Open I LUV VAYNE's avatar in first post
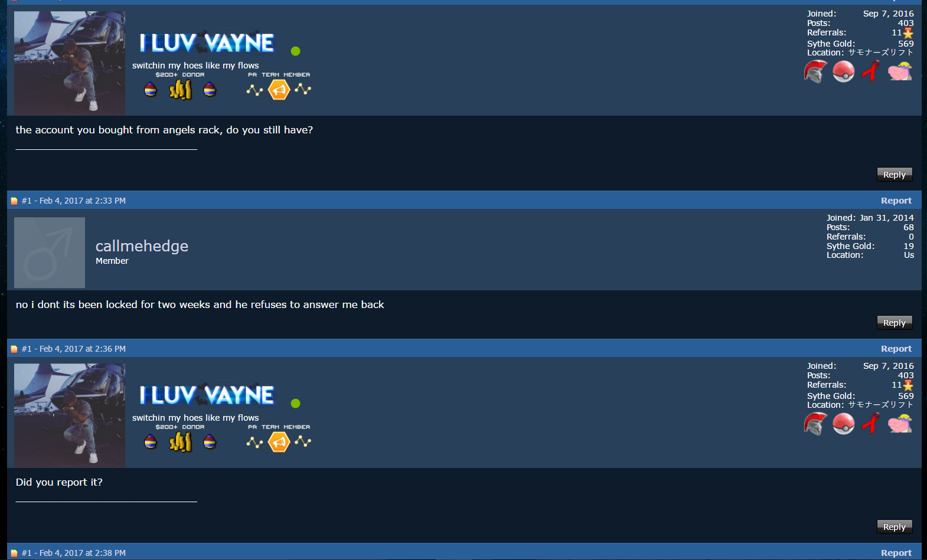Image resolution: width=927 pixels, height=560 pixels. [x=70, y=63]
